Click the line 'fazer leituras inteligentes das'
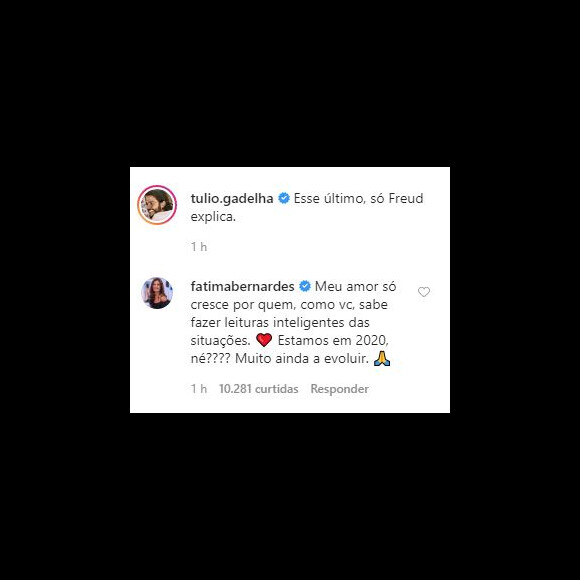 [280, 322]
